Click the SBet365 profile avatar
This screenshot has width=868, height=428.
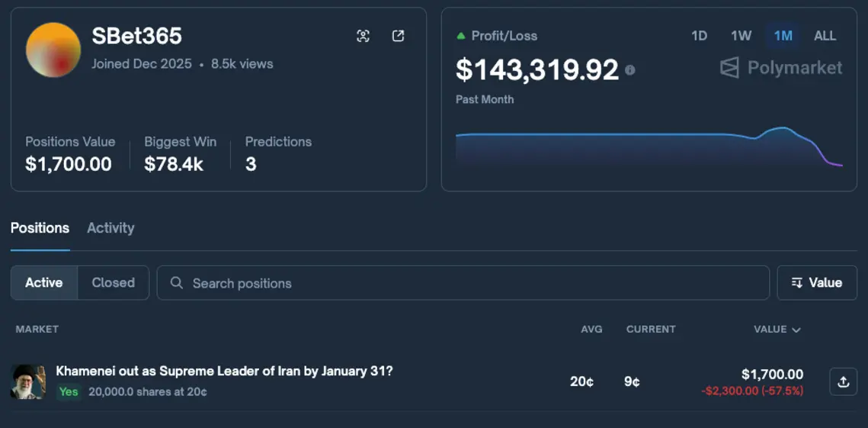click(53, 50)
